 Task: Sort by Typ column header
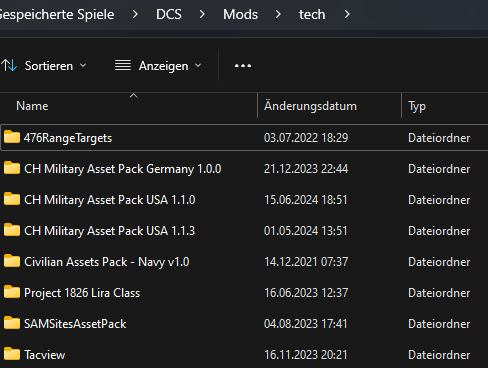pos(417,106)
